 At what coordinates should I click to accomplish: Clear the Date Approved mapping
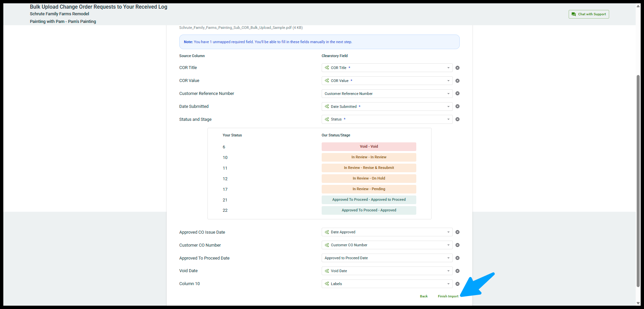[457, 232]
